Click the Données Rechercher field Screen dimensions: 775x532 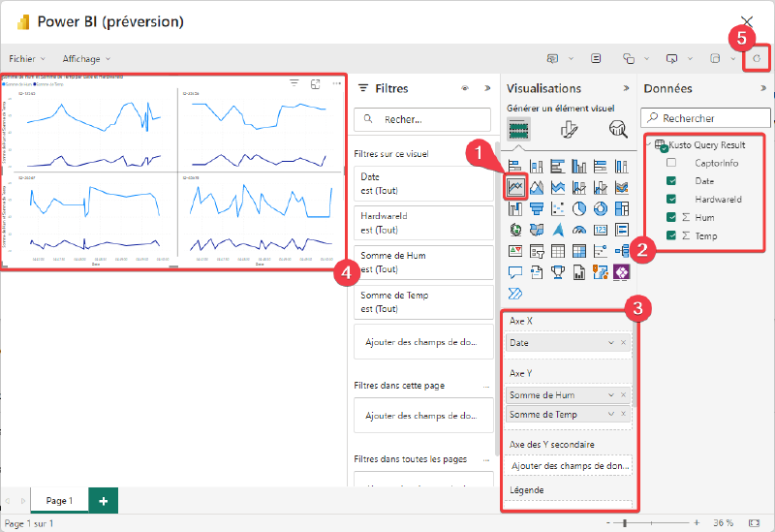pyautogui.click(x=706, y=118)
